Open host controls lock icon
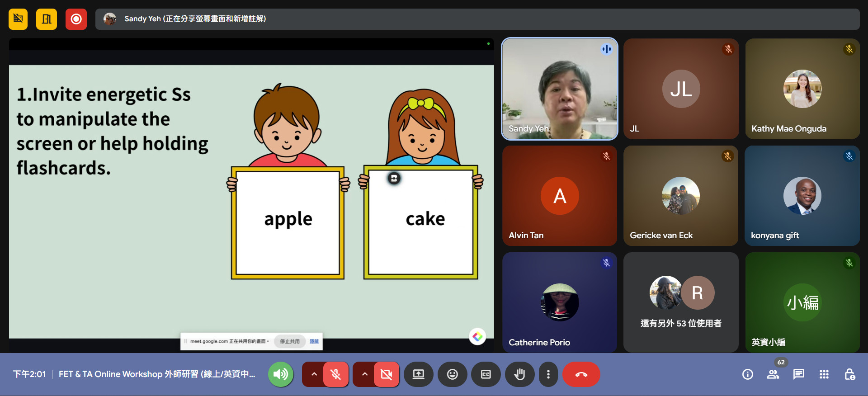 pos(849,374)
